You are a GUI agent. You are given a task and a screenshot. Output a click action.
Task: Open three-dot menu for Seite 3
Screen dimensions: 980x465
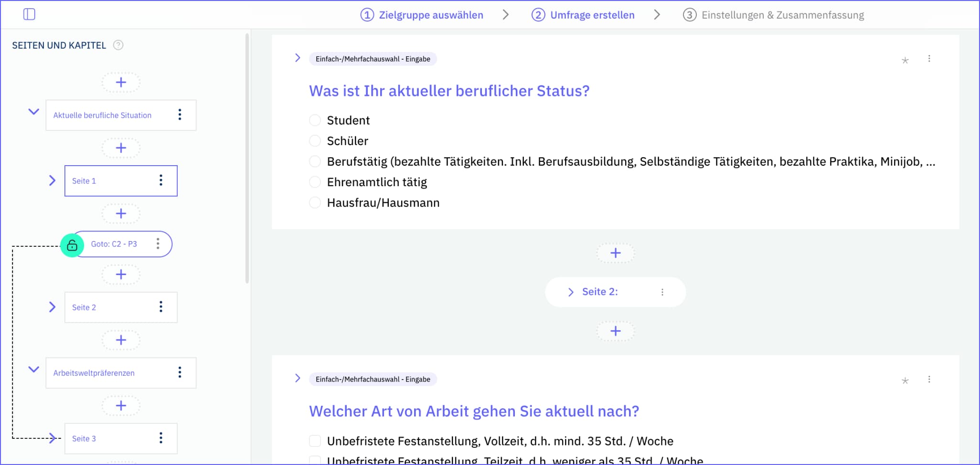coord(161,438)
